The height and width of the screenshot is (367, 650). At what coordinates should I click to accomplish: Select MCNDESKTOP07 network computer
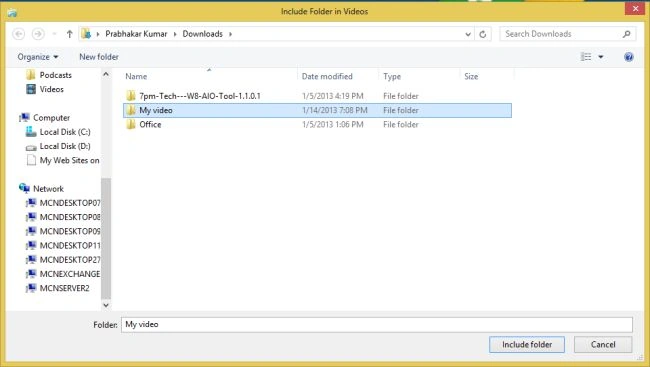pos(70,203)
